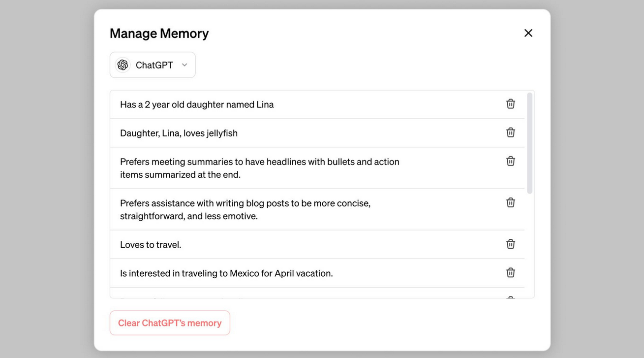Image resolution: width=644 pixels, height=358 pixels.
Task: Select the "Has a 2 year old daughter" text
Action: [197, 104]
